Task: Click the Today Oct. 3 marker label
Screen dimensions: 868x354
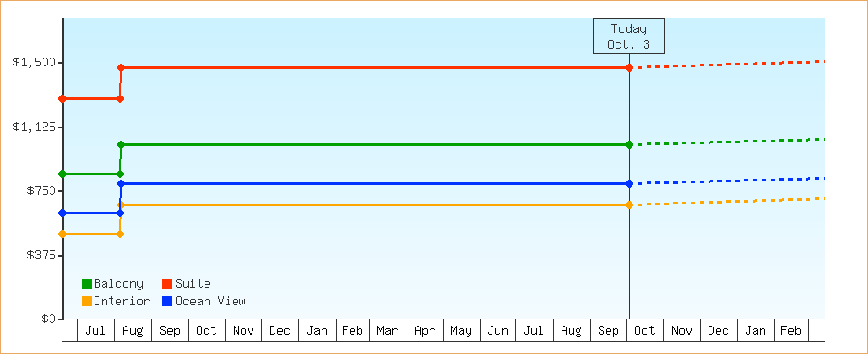Action: tap(629, 36)
